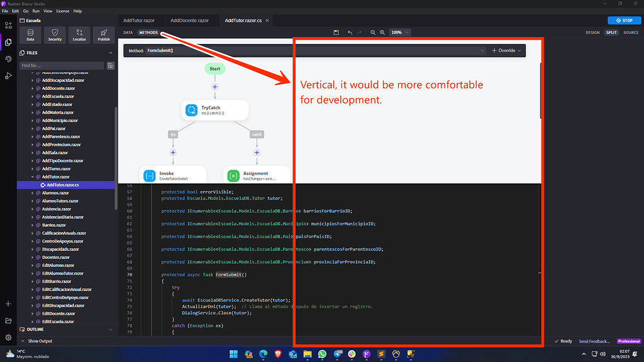Click the Send Feedback link

[594, 341]
